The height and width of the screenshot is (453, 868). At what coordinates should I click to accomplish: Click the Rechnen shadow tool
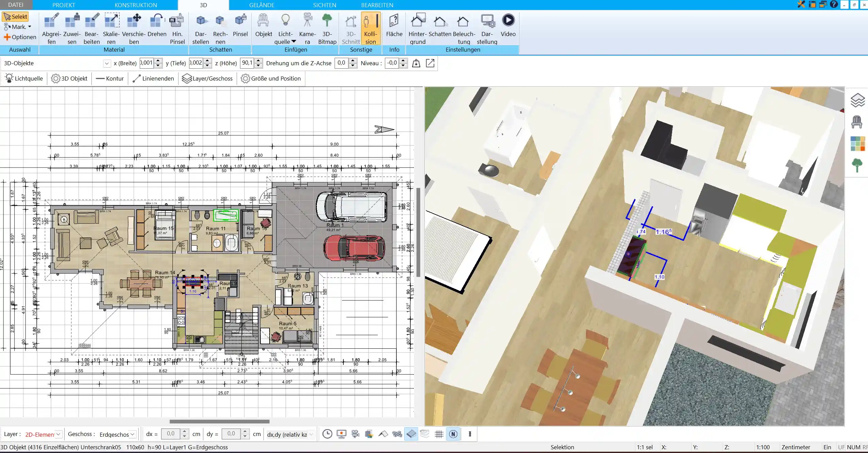coord(220,29)
